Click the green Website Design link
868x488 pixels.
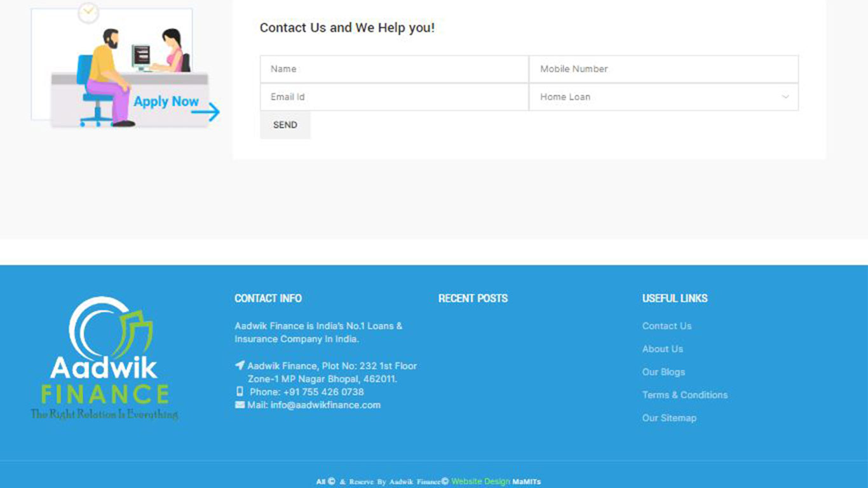pyautogui.click(x=480, y=482)
